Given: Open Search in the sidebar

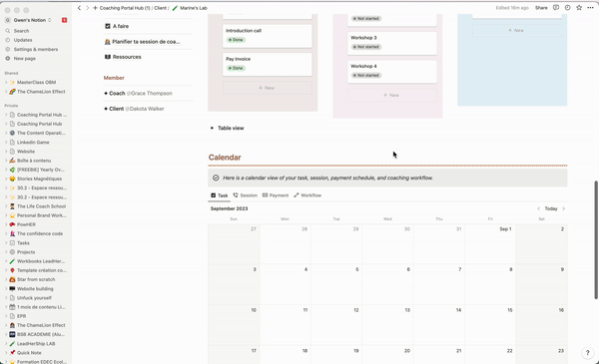Looking at the screenshot, I should pos(21,31).
